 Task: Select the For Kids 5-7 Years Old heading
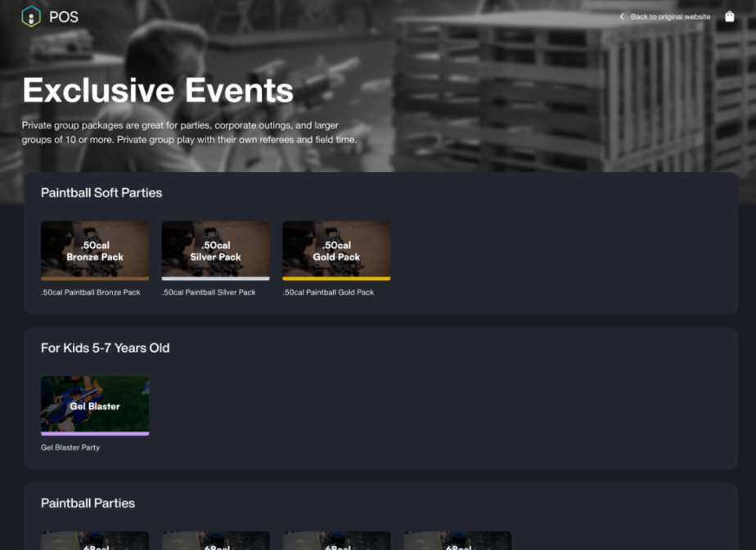[x=105, y=348]
